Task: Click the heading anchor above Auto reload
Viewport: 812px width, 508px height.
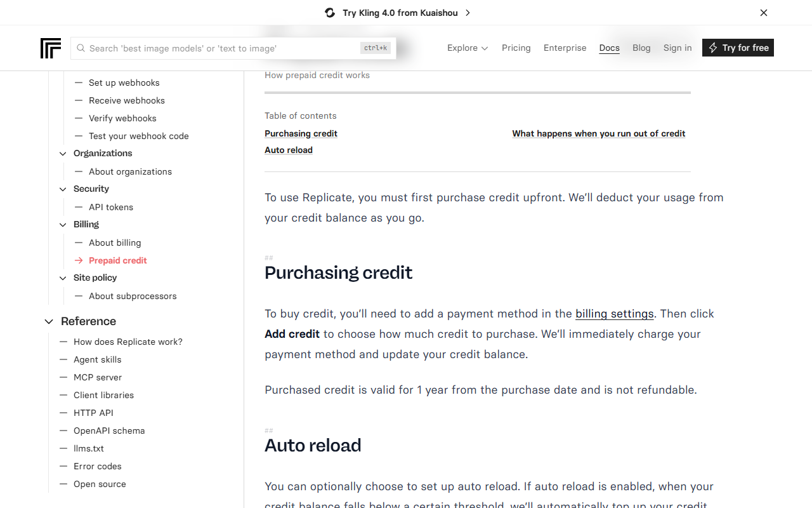Action: pyautogui.click(x=269, y=431)
